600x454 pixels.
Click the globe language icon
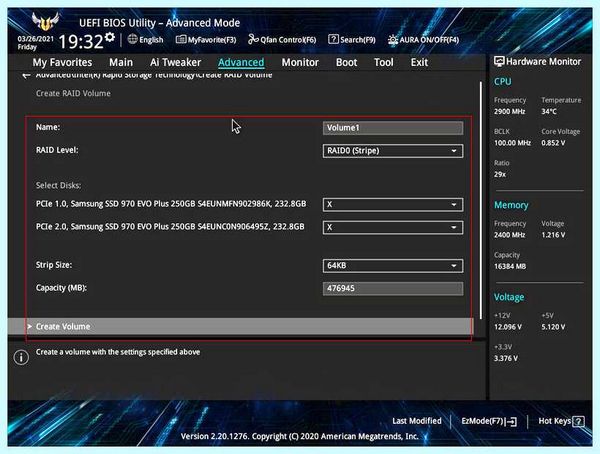point(132,39)
